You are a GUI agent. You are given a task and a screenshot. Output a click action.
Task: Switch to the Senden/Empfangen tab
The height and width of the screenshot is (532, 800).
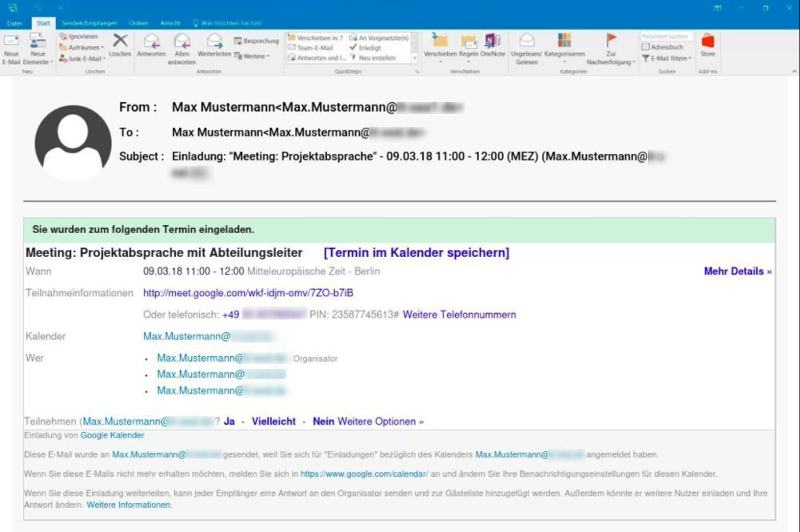[89, 23]
